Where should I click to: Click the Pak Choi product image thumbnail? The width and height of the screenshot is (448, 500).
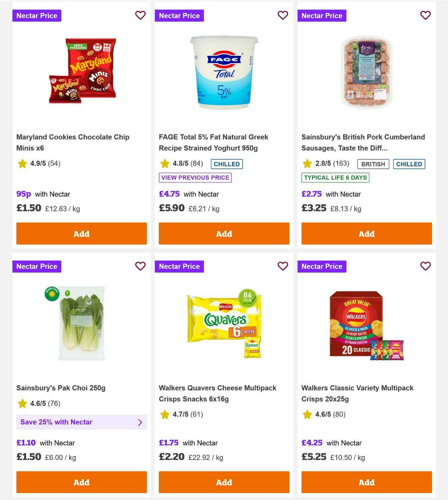81,323
